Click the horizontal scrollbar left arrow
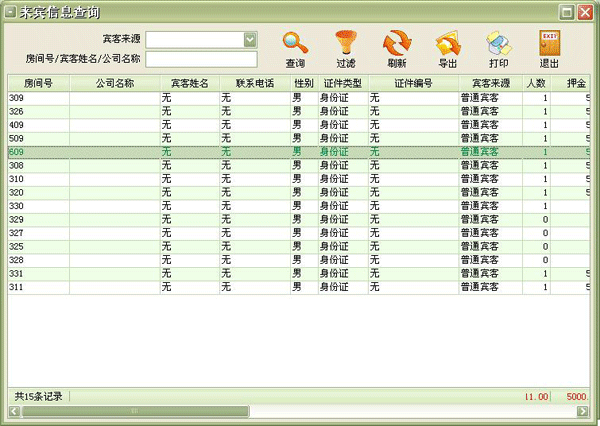600x426 pixels. click(x=14, y=410)
